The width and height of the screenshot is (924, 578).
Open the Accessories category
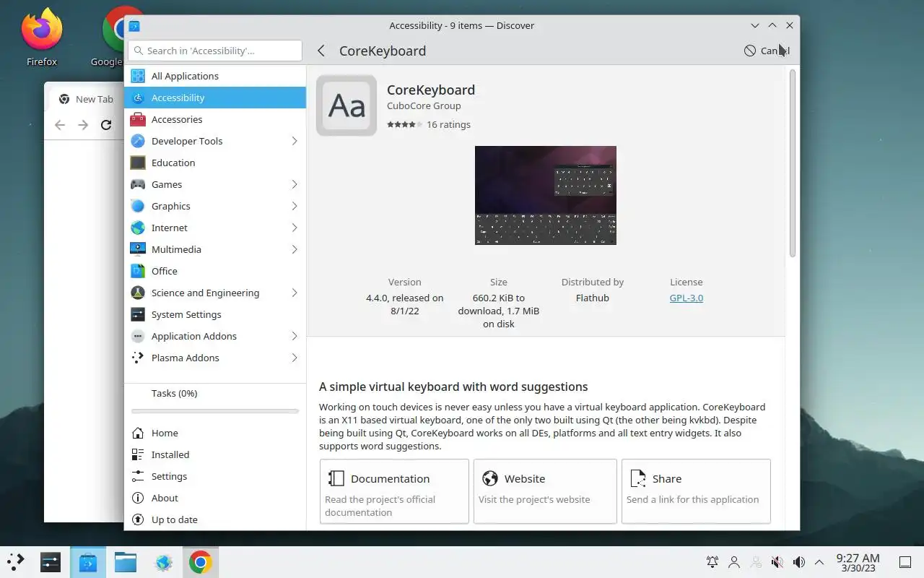click(215, 119)
